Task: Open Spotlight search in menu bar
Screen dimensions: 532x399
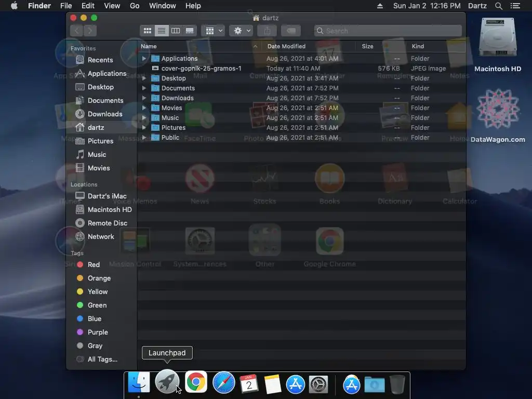Action: pyautogui.click(x=498, y=6)
